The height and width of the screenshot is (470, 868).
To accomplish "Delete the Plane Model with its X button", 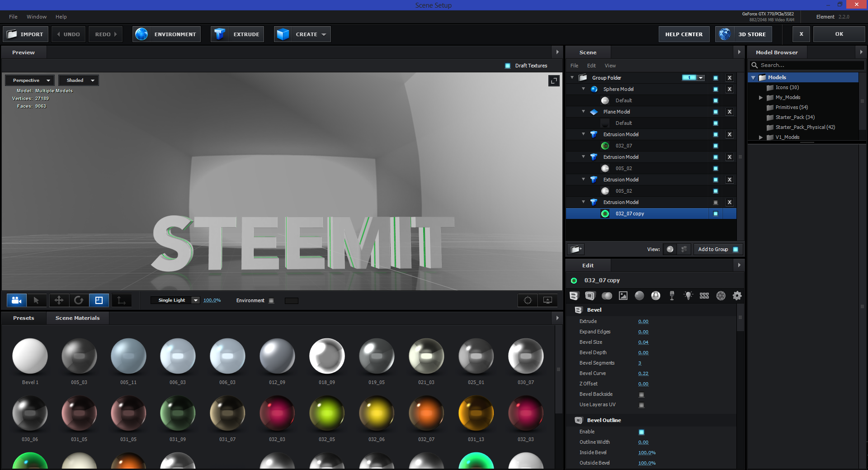I will [x=729, y=112].
